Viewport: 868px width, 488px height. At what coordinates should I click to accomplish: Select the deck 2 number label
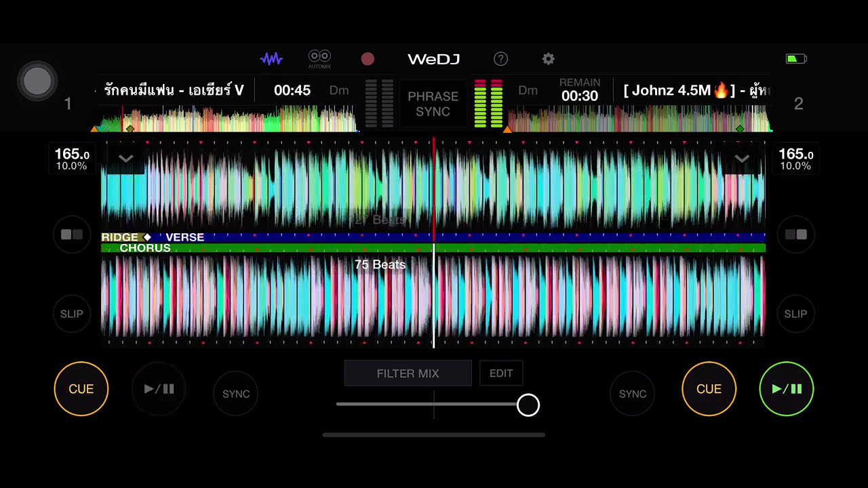798,104
